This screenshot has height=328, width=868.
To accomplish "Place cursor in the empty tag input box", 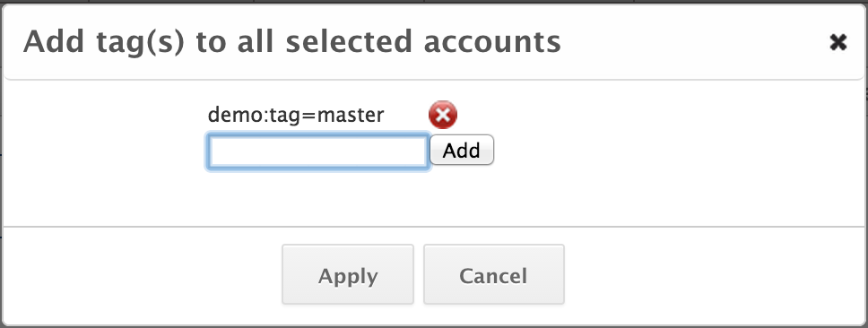I will pyautogui.click(x=317, y=151).
